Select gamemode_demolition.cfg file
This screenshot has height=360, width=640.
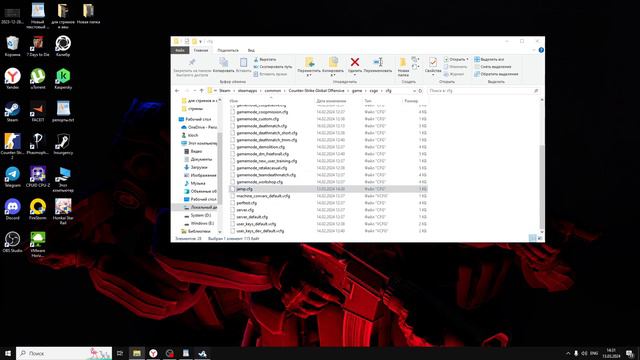(x=260, y=147)
